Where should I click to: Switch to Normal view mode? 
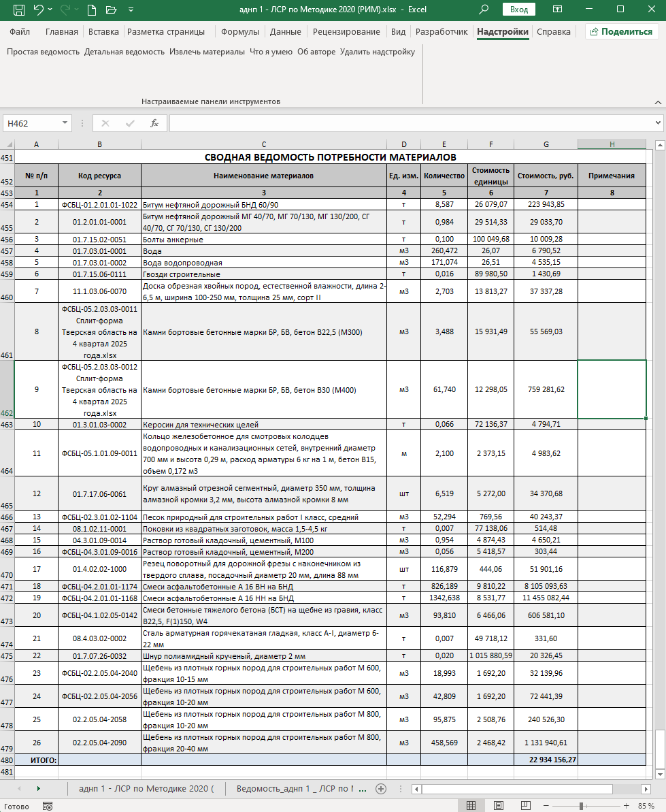(x=471, y=806)
